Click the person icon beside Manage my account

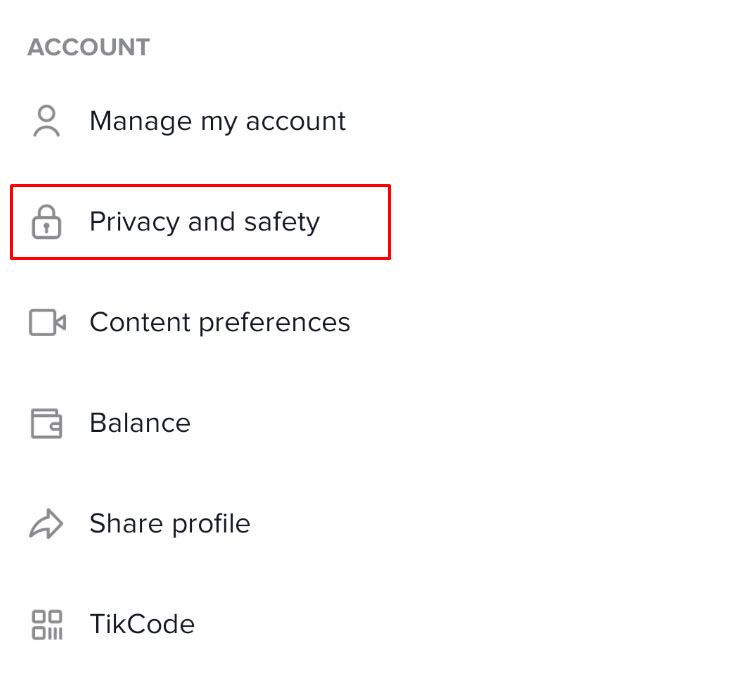[x=46, y=121]
